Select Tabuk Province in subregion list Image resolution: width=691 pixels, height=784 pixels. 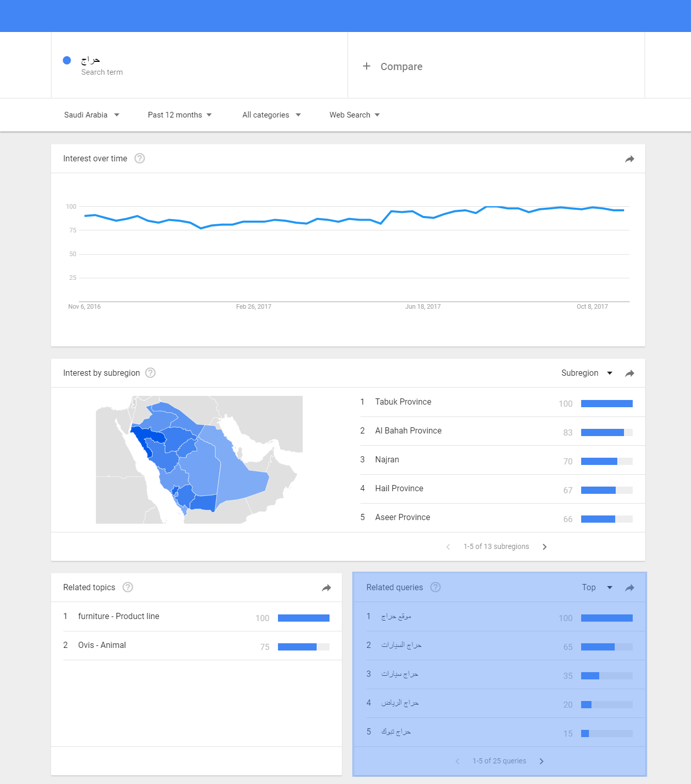(503, 402)
